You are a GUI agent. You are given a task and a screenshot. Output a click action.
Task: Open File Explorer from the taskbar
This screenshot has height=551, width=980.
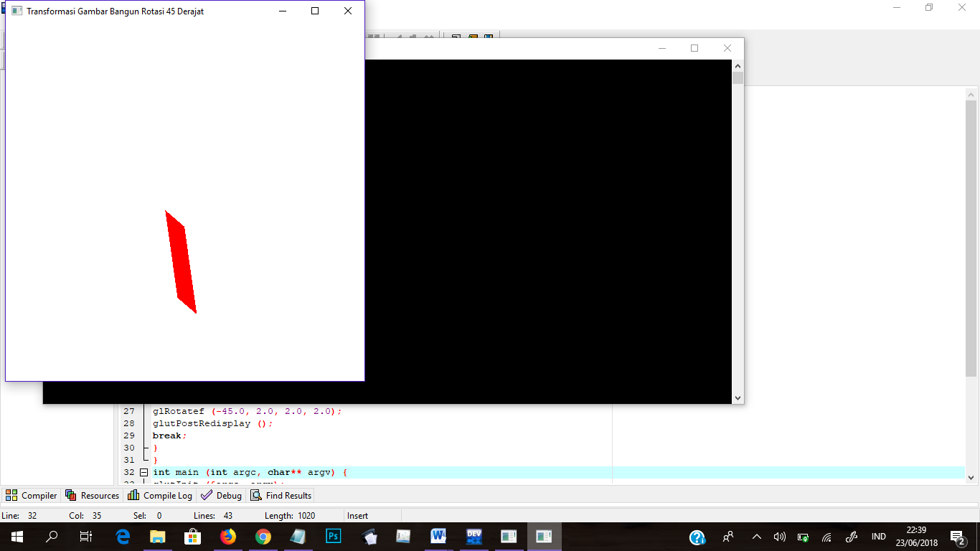[158, 536]
